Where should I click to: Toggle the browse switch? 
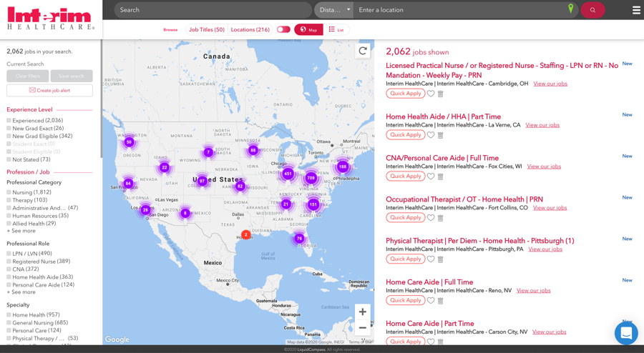click(x=283, y=29)
